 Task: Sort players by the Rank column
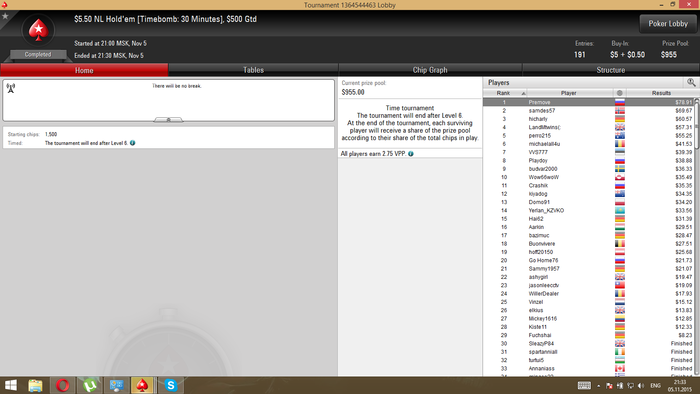click(x=505, y=93)
